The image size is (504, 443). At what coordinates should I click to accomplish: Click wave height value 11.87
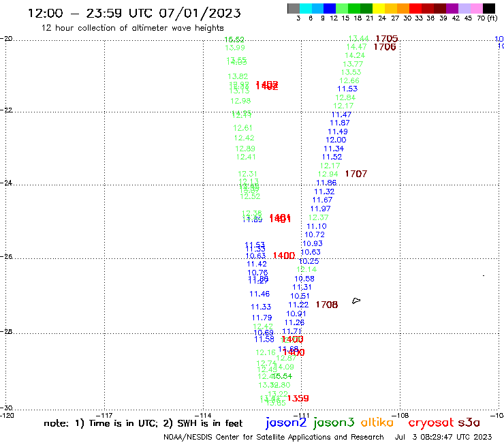coord(340,123)
